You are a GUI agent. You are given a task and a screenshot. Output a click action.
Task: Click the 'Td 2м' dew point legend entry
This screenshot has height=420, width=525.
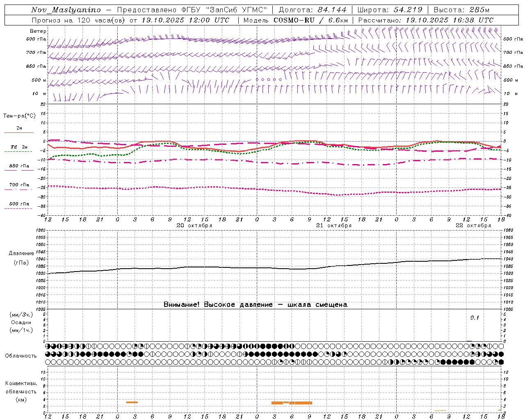pos(19,147)
